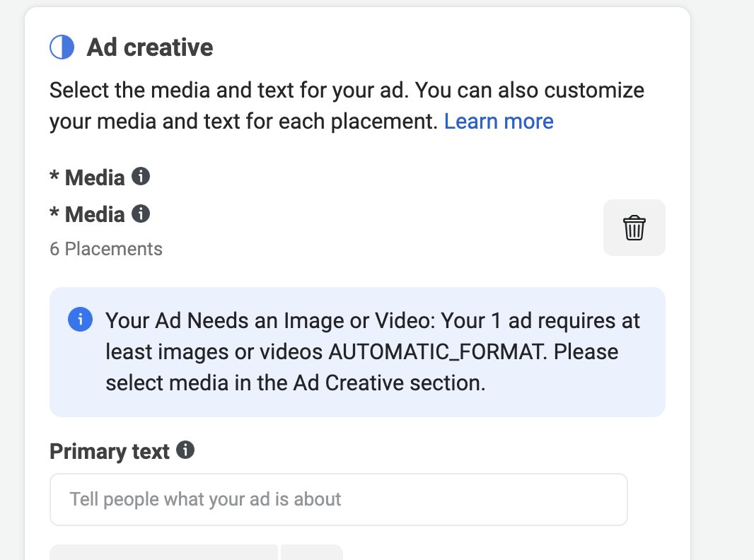Click the info icon beside the second Media label
This screenshot has height=560, width=754.
141,214
